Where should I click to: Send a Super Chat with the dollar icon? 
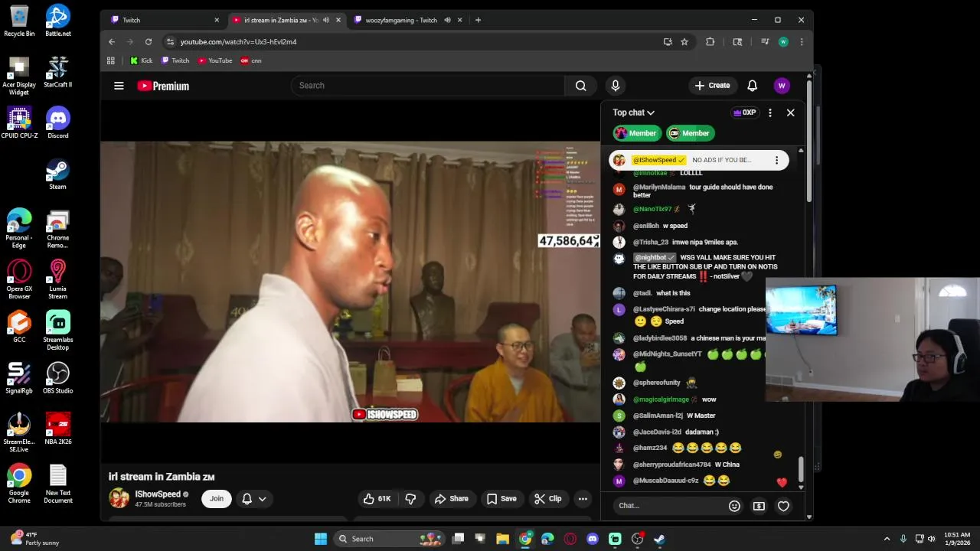pos(759,506)
